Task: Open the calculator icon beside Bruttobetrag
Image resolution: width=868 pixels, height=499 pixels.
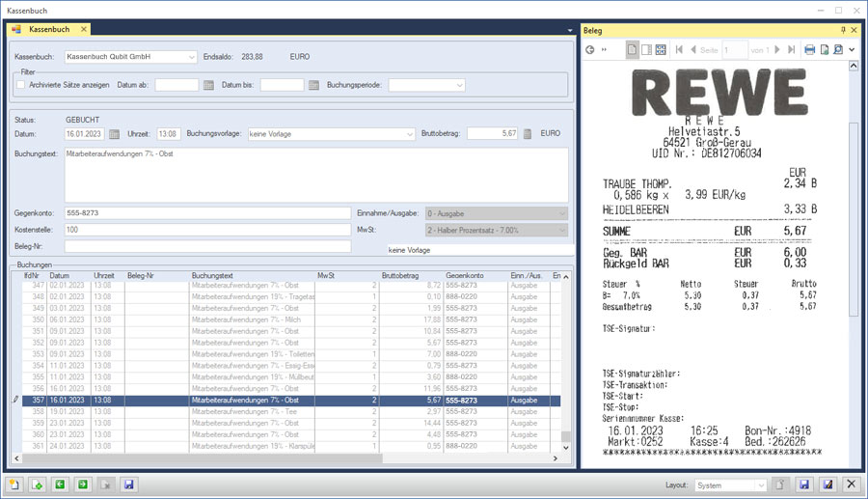Action: [x=528, y=134]
